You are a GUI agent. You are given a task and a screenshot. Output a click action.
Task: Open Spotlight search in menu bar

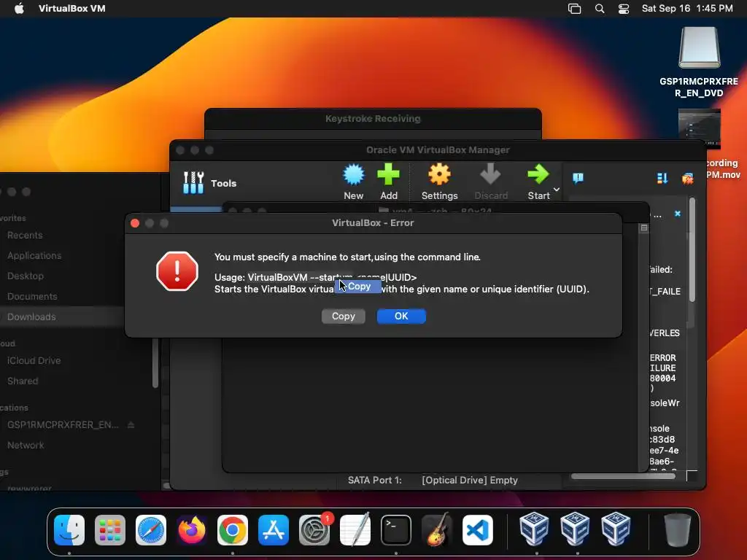[600, 9]
